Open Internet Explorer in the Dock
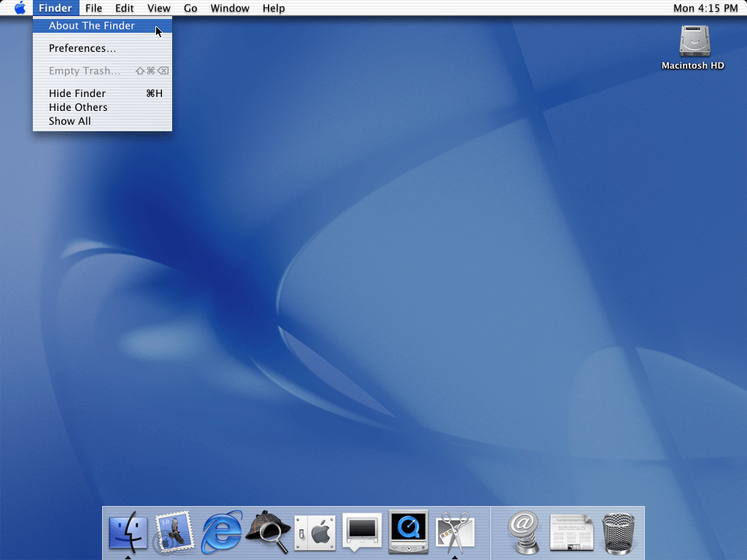747x560 pixels. tap(222, 532)
